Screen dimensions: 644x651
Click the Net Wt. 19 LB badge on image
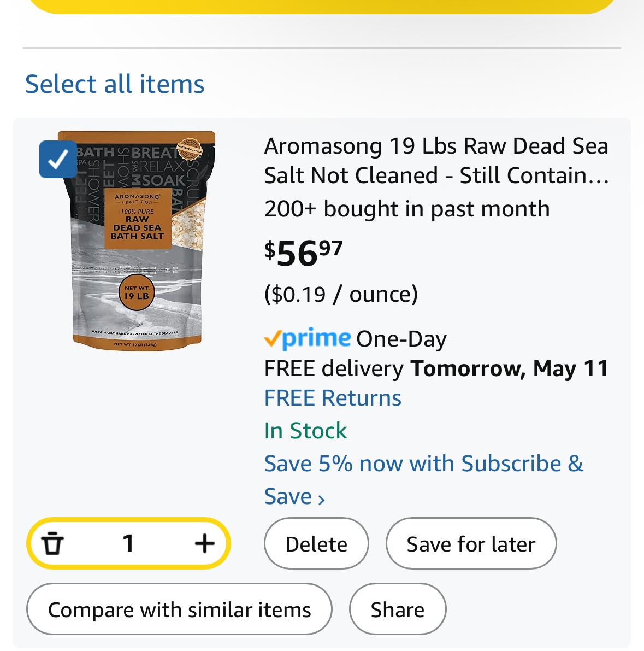[x=137, y=292]
